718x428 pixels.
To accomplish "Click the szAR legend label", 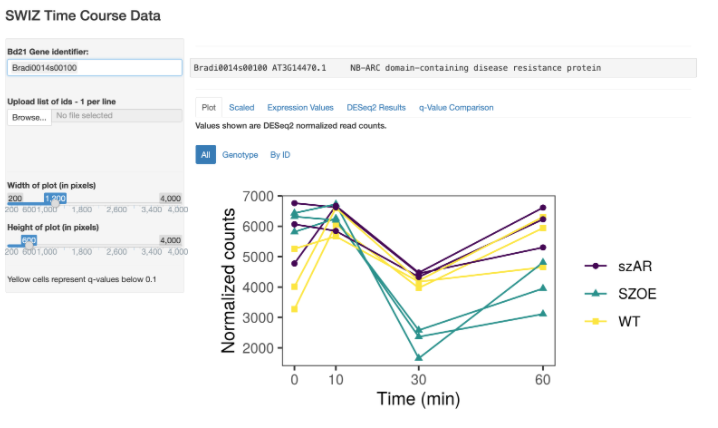I will point(635,266).
